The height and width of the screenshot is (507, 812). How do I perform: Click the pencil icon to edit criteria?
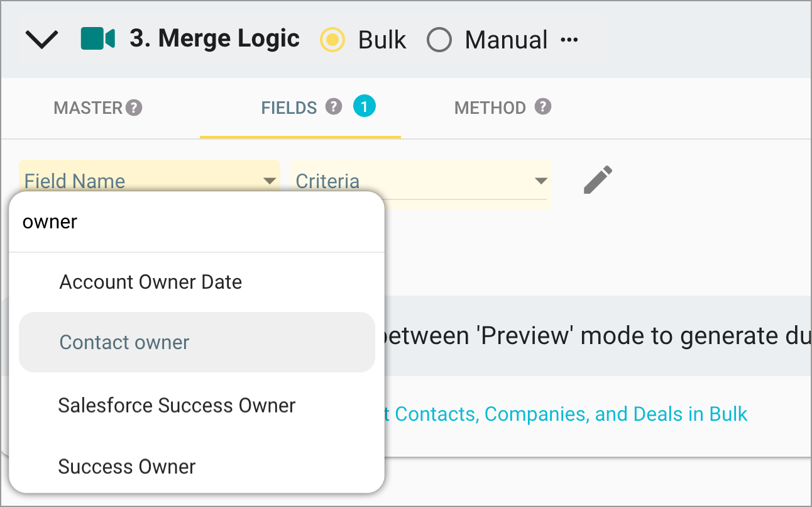click(x=596, y=181)
